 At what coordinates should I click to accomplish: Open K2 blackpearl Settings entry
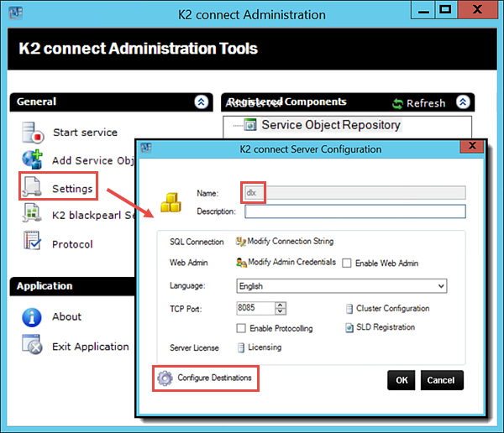[x=93, y=215]
